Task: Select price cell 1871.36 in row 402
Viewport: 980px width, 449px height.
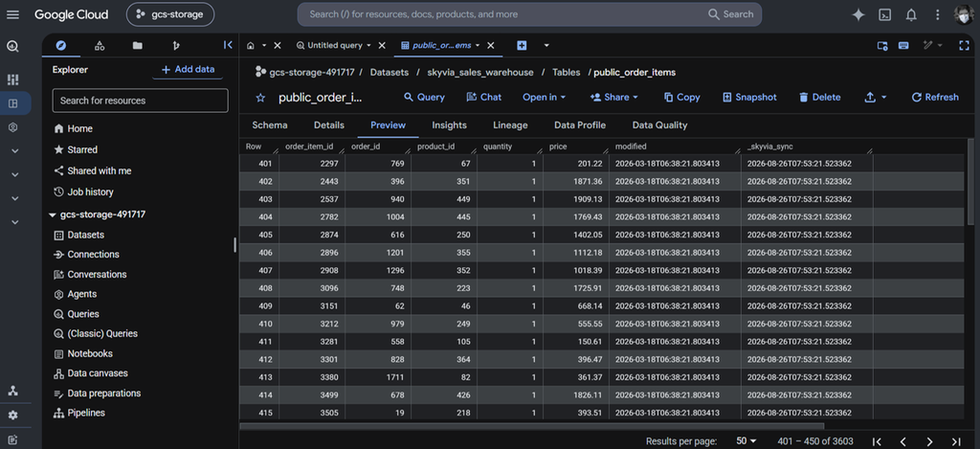Action: 575,181
